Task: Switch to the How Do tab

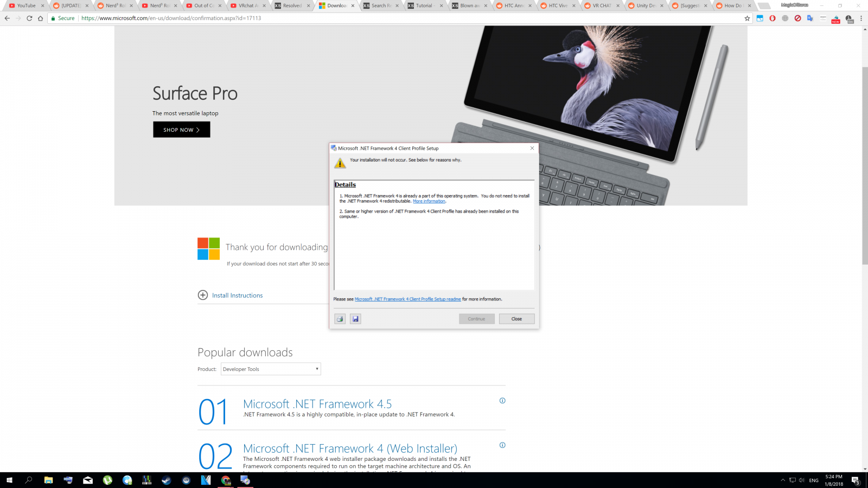Action: pos(733,5)
